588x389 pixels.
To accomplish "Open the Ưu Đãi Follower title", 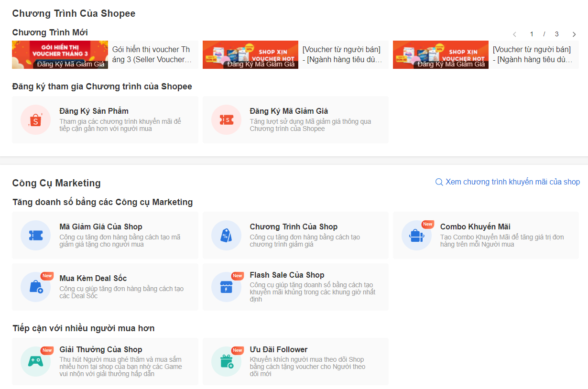I will coord(278,349).
